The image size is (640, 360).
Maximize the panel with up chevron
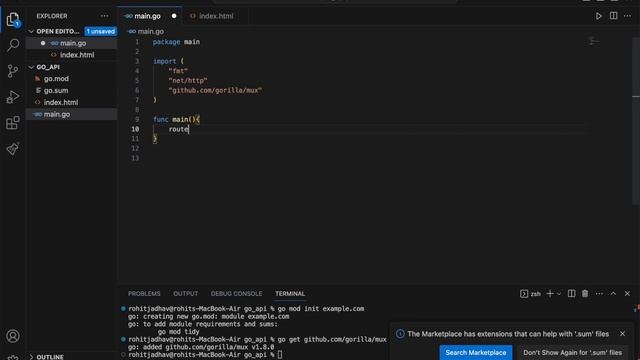pyautogui.click(x=613, y=293)
